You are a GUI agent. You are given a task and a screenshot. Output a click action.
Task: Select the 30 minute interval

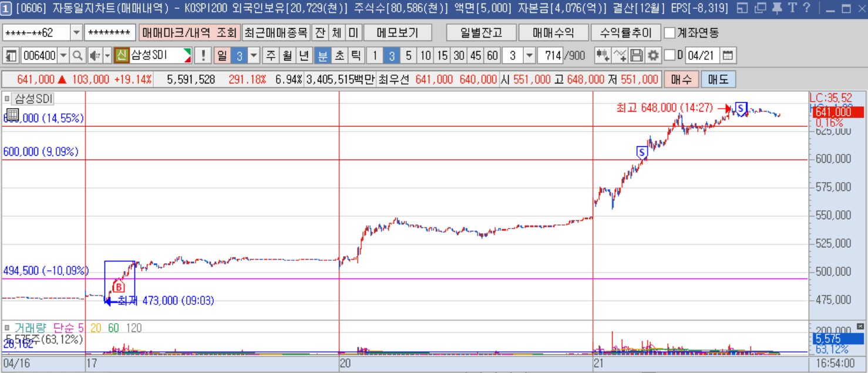click(459, 56)
